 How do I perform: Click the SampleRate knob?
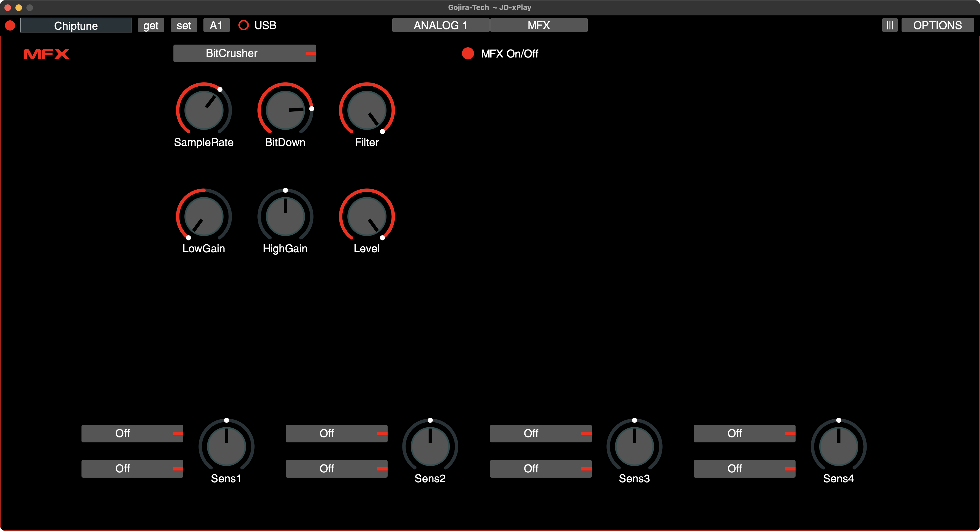pos(204,110)
